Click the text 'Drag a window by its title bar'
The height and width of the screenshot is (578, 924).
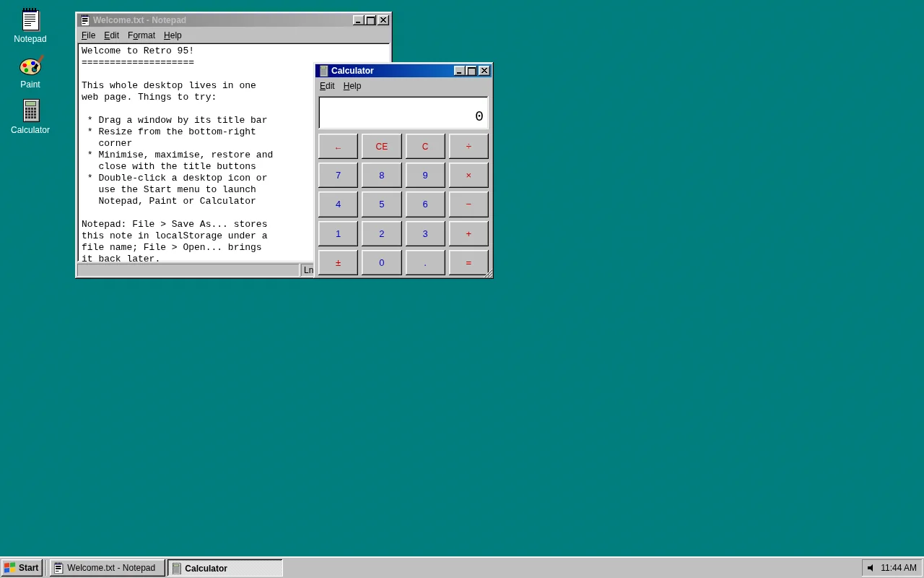[x=183, y=121]
